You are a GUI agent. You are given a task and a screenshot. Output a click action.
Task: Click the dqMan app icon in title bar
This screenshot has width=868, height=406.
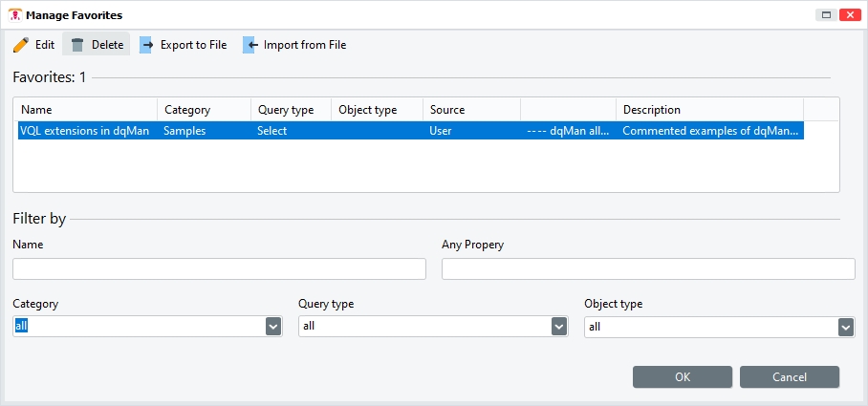[x=13, y=14]
